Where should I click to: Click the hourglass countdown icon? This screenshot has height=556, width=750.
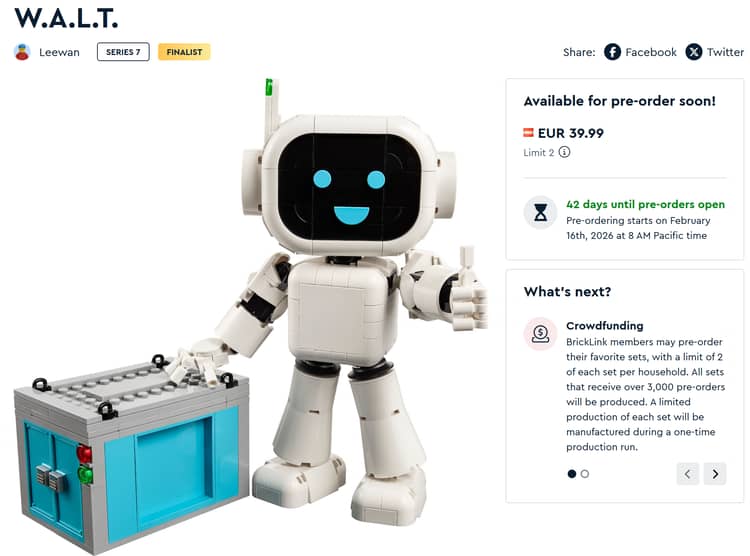point(540,212)
